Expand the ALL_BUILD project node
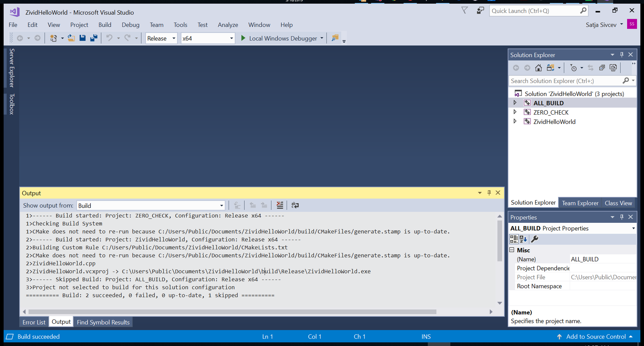Image resolution: width=644 pixels, height=346 pixels. click(515, 103)
